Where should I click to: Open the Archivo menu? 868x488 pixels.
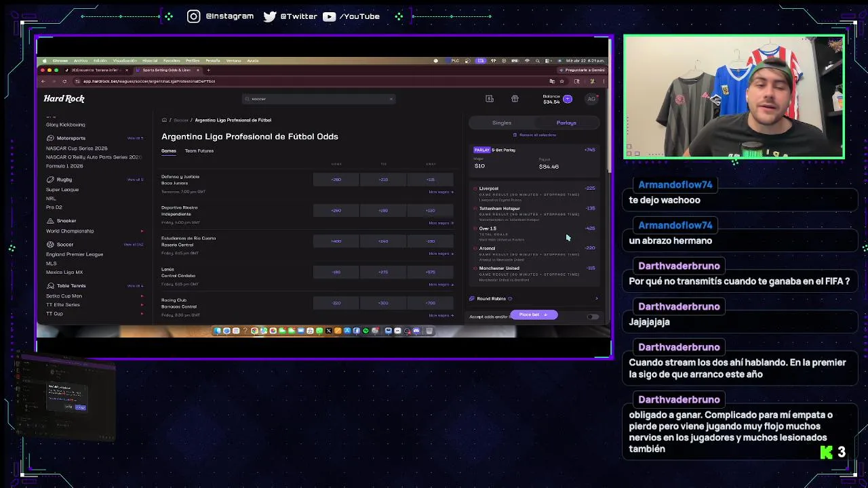(x=81, y=60)
